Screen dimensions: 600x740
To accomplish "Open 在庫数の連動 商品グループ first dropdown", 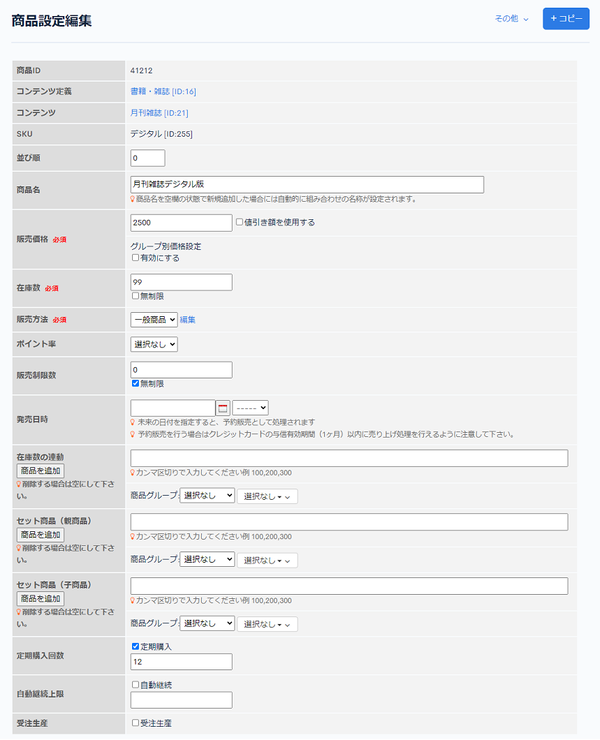I will 207,496.
